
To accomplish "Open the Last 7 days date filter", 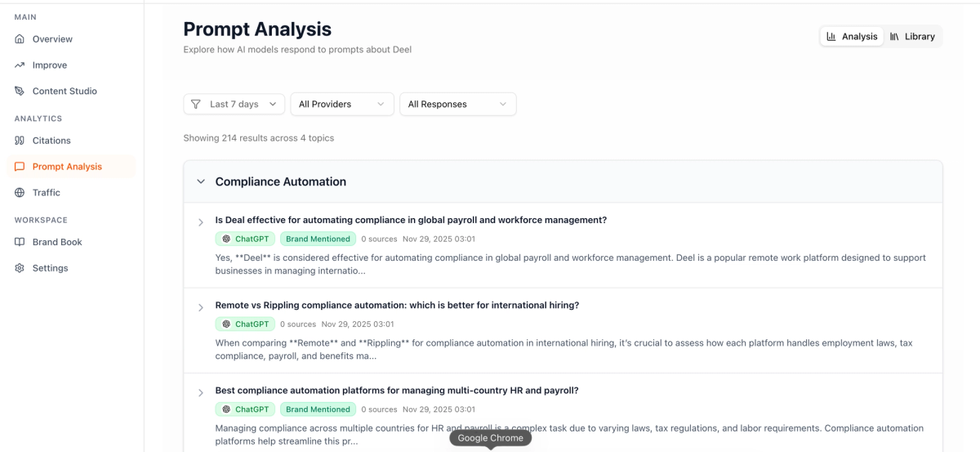I will (x=234, y=104).
